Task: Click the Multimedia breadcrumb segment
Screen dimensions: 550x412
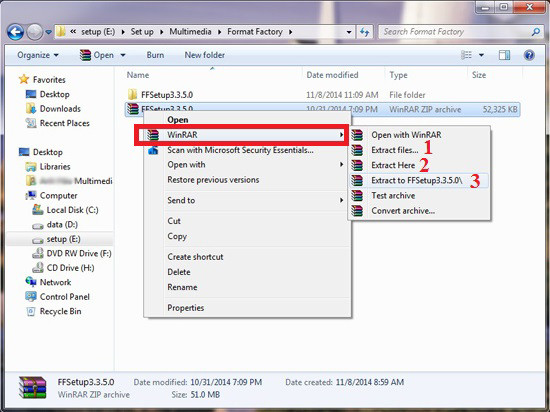Action: (x=190, y=32)
